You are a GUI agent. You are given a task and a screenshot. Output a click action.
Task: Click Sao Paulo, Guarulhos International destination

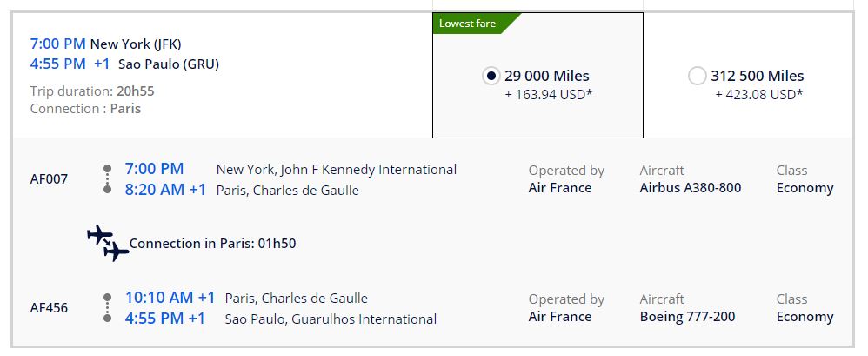(x=331, y=319)
